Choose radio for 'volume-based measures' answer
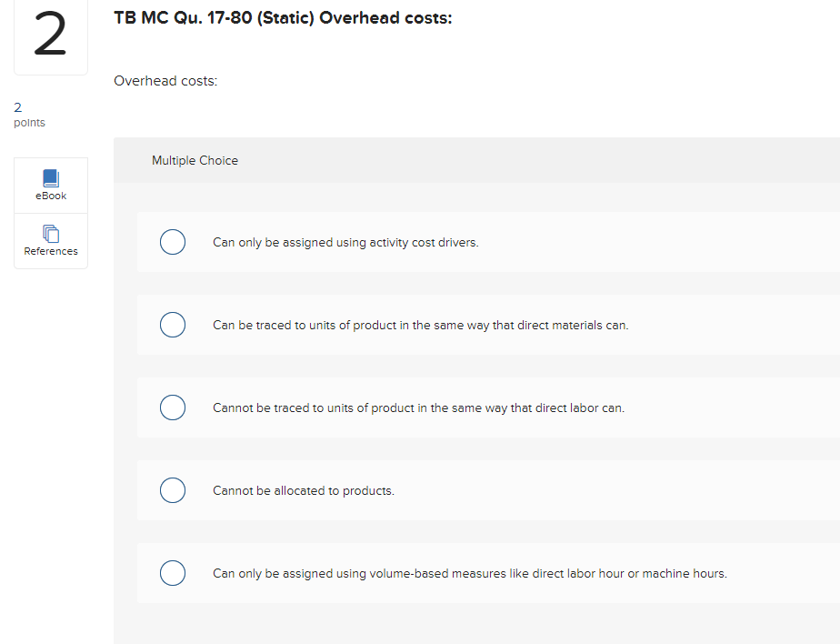The height and width of the screenshot is (644, 840). coord(173,573)
